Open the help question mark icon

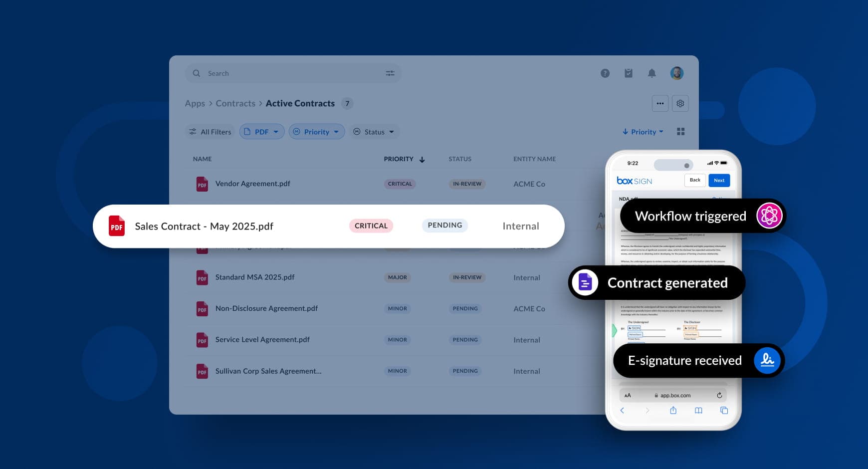[605, 73]
